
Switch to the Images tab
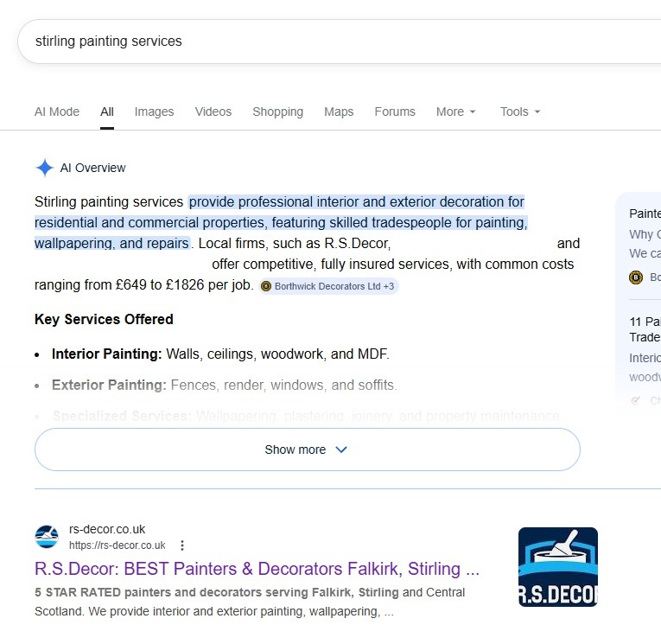pos(155,112)
